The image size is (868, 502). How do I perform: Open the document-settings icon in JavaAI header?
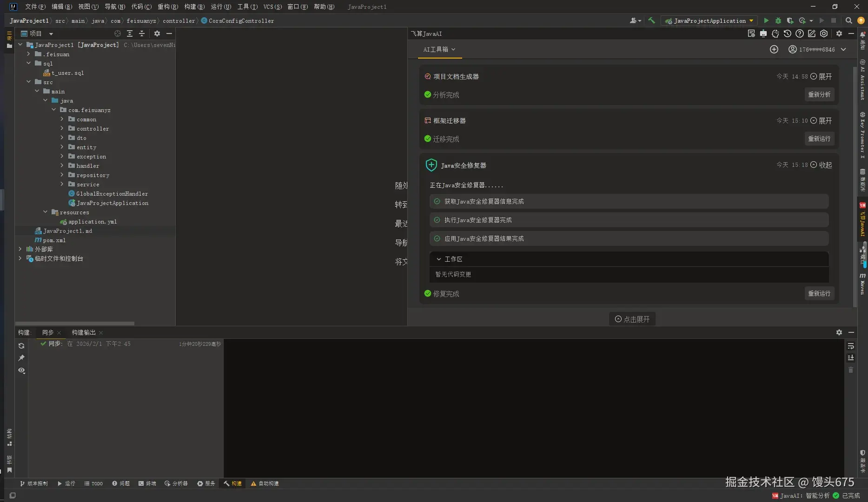tap(751, 33)
